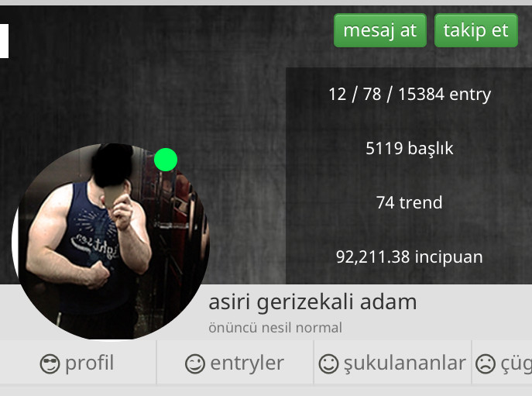Screen dimensions: 532x396
Task: Click the username asiri gerizekali adam
Action: point(313,302)
